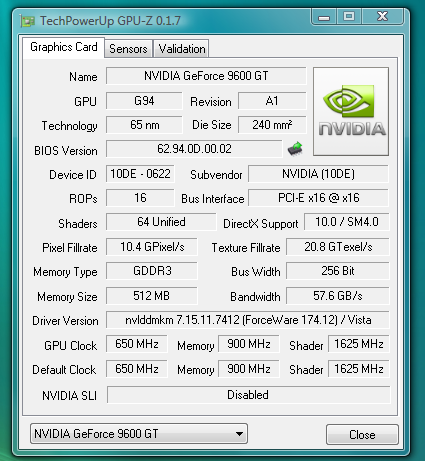Click Default Clock row Memory 900 MHz field
Viewport: 425px width, 461px height.
click(x=249, y=369)
